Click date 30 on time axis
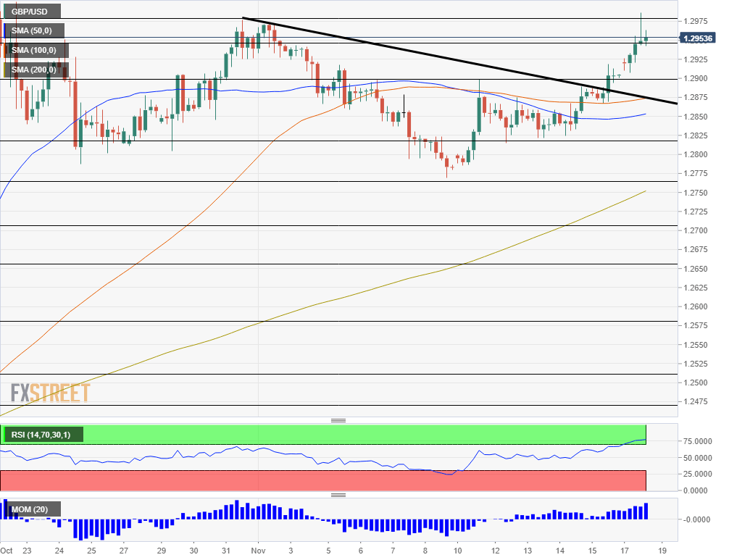The image size is (729, 560). [194, 551]
